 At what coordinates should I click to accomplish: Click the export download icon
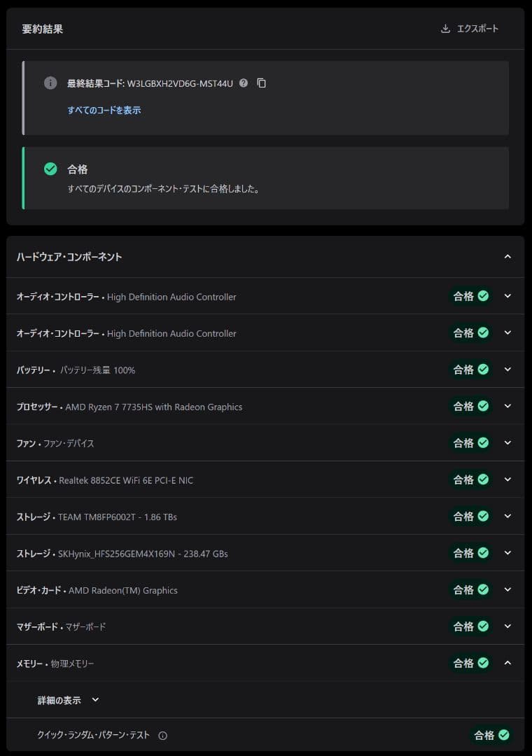click(x=445, y=29)
